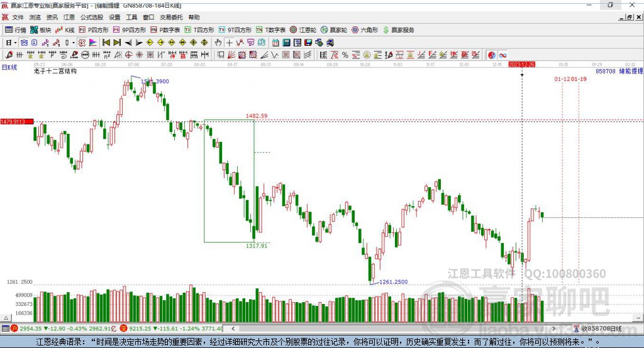Select the hand pan tool
The width and height of the screenshot is (644, 348).
click(x=218, y=43)
